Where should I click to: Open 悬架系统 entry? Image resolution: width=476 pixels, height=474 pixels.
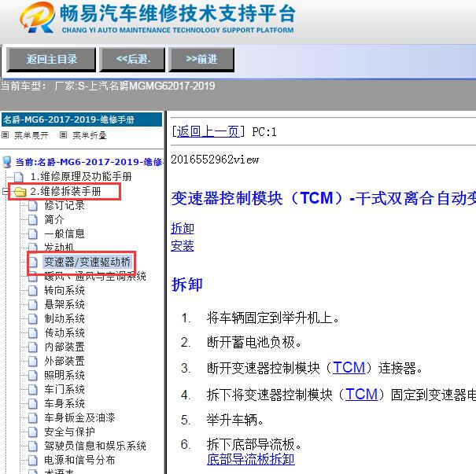pos(65,304)
